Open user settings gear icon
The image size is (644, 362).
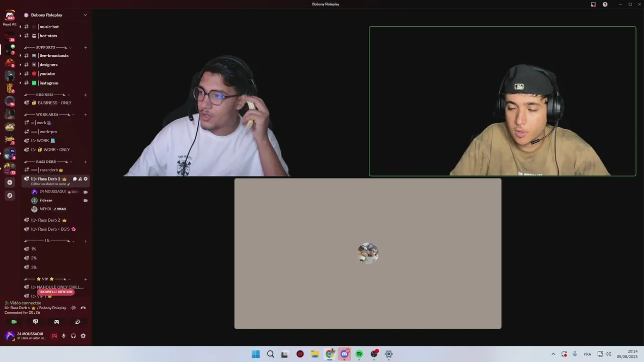pos(83,336)
